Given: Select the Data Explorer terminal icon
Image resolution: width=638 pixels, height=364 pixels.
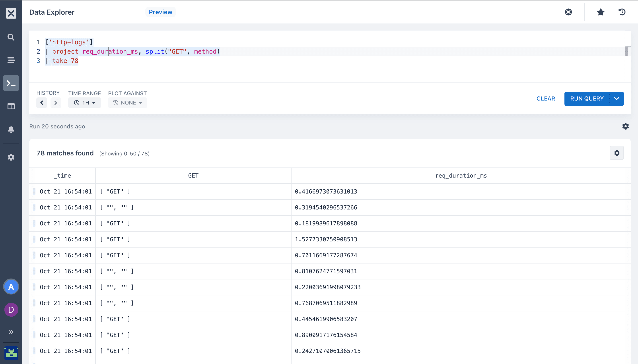Looking at the screenshot, I should coord(11,83).
